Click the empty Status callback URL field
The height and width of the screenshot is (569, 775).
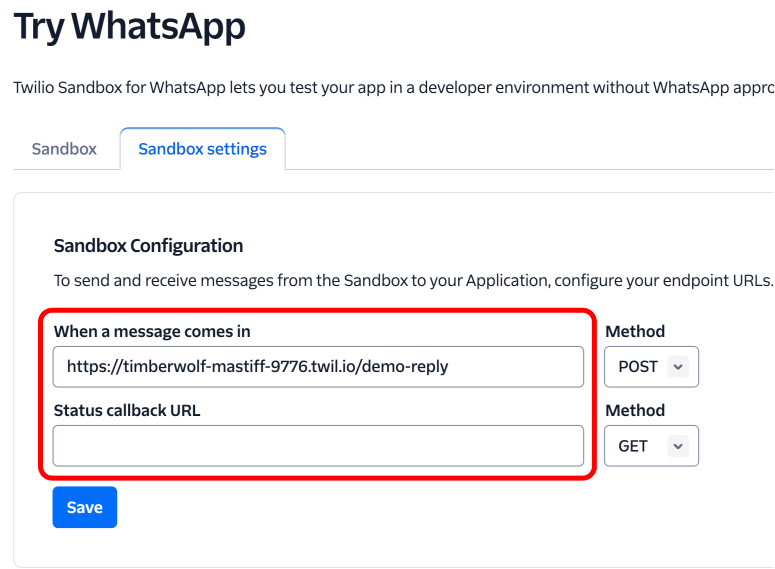[x=318, y=446]
